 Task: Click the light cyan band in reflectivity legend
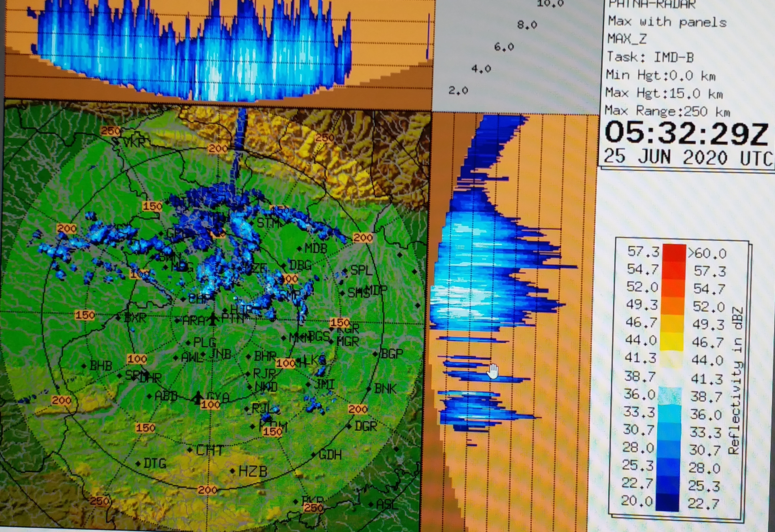point(669,414)
